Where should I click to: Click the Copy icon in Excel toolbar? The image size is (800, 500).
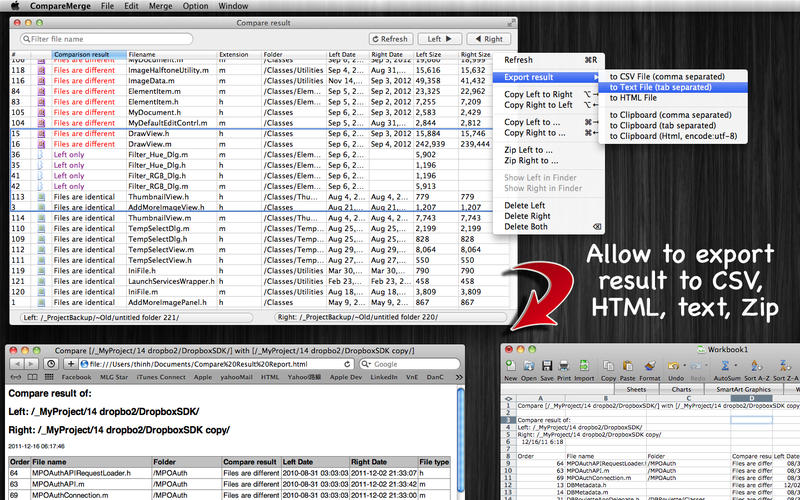pyautogui.click(x=608, y=365)
